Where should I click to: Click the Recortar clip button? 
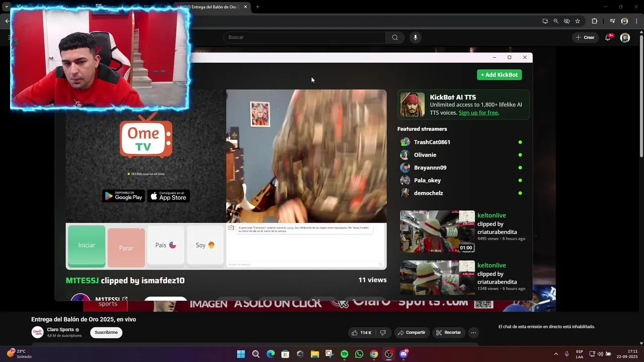tap(448, 332)
